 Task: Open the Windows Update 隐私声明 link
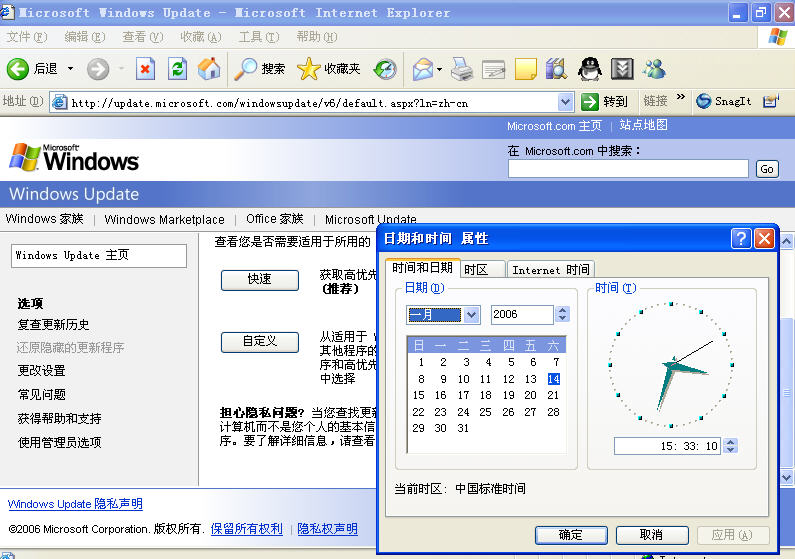pyautogui.click(x=75, y=504)
